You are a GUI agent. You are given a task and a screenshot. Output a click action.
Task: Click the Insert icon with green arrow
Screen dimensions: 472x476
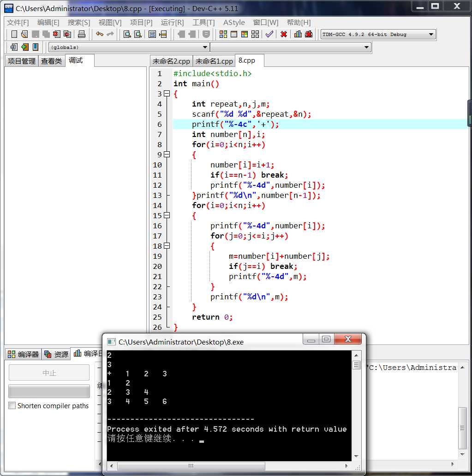[x=25, y=47]
